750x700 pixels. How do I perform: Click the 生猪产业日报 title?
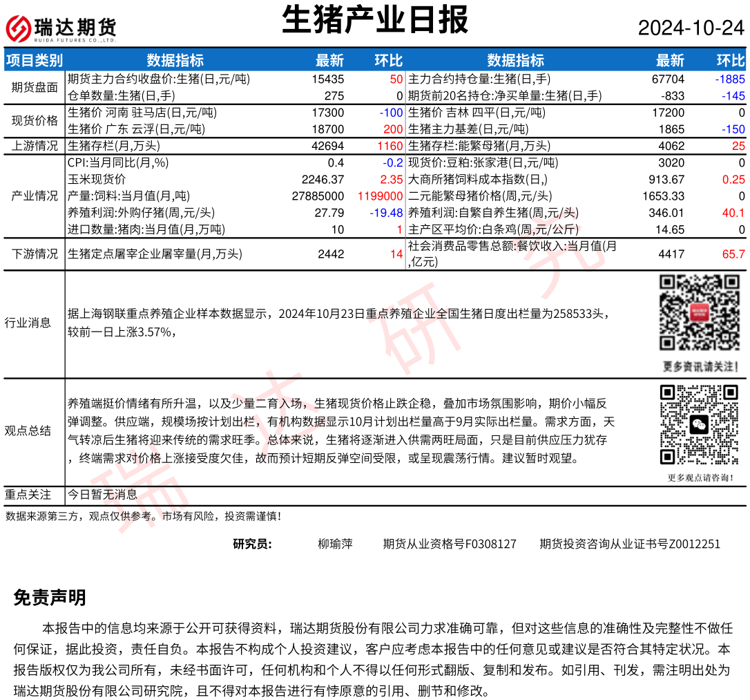pos(375,20)
